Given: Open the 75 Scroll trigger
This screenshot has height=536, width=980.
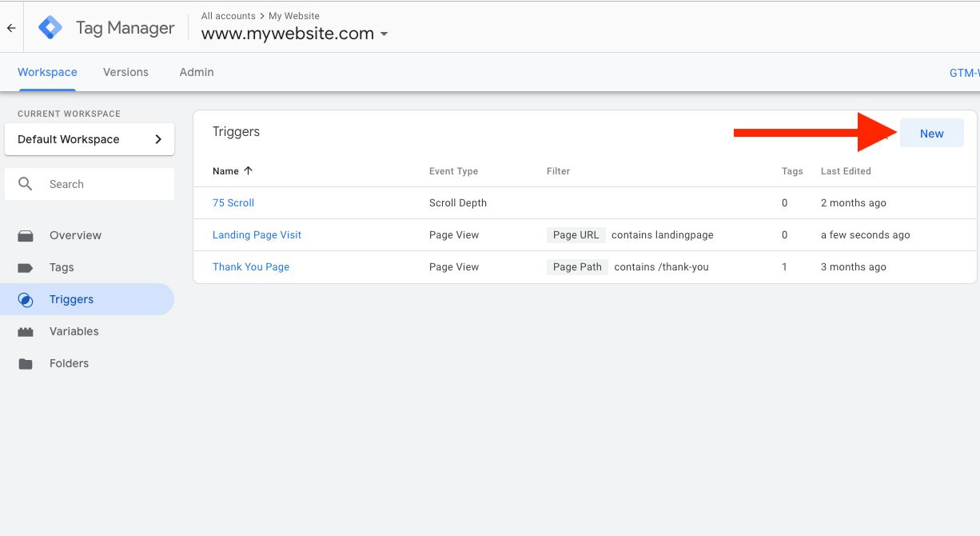Looking at the screenshot, I should click(233, 202).
